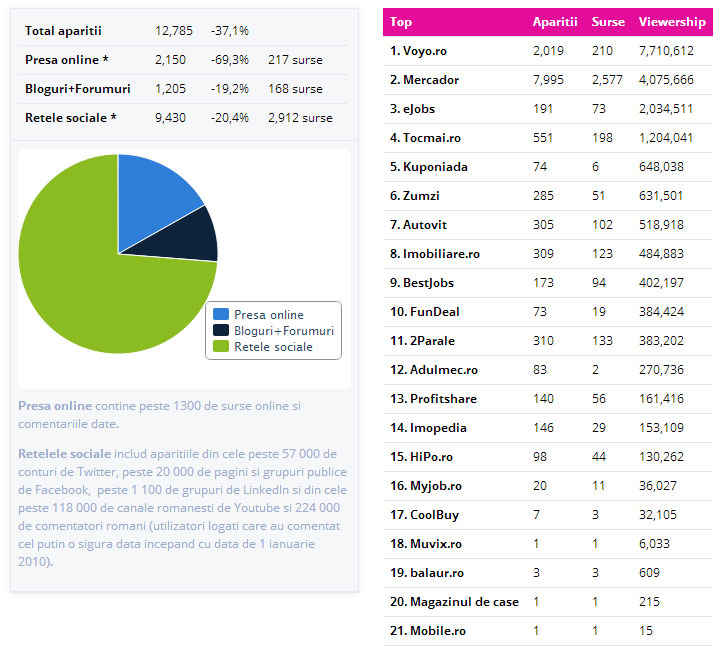Open the 21. Mobile.ro entry
The width and height of the screenshot is (723, 653).
click(428, 632)
